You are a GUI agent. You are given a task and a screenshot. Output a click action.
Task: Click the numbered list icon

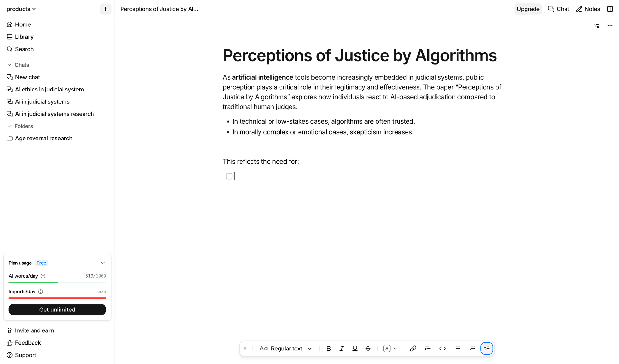472,349
